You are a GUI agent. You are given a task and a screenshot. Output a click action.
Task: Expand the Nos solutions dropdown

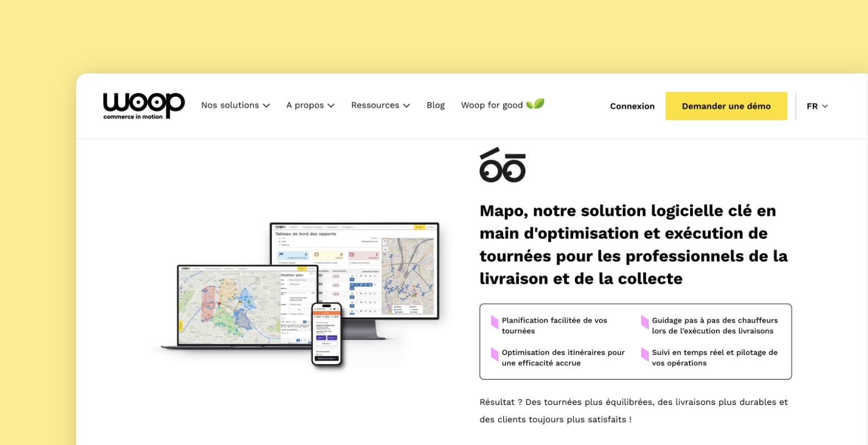235,105
